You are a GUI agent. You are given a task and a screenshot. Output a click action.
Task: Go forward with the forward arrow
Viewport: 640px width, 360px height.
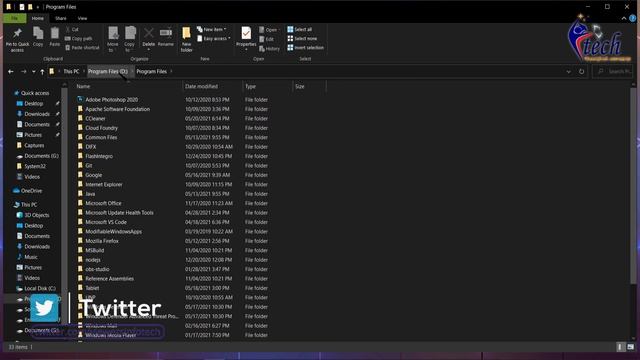23,71
